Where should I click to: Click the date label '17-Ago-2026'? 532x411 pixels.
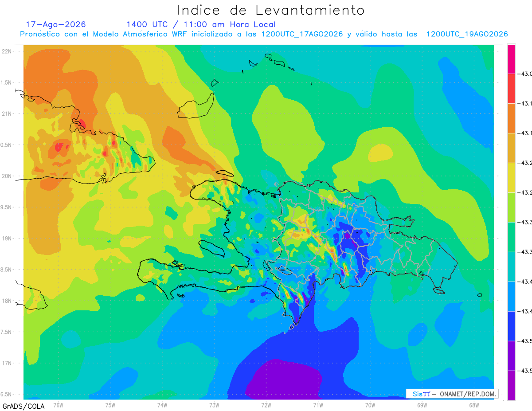coord(56,24)
